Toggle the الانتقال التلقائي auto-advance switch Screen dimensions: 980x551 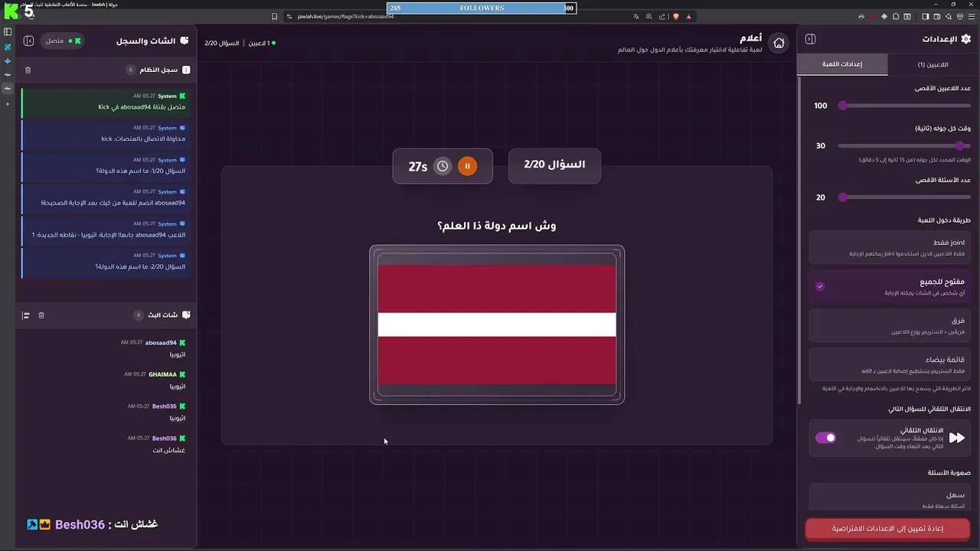click(x=825, y=438)
